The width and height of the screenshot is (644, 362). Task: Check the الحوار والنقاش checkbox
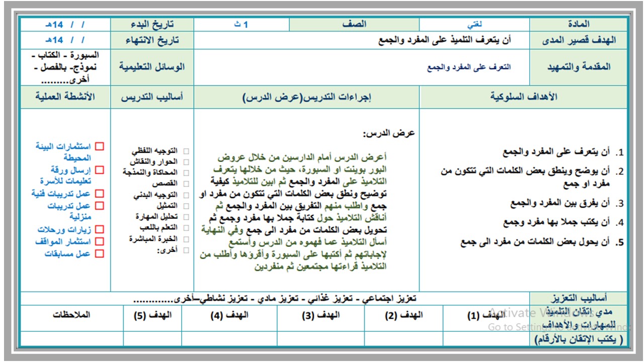tap(186, 162)
